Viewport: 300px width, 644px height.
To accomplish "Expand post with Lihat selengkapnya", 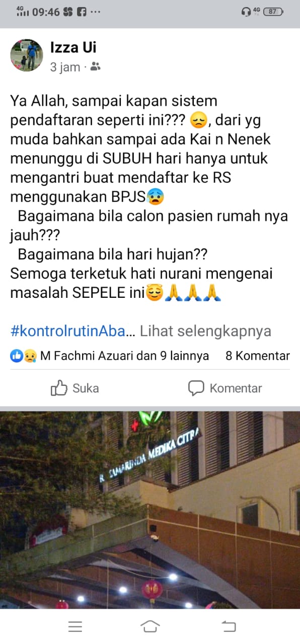I will click(x=205, y=331).
